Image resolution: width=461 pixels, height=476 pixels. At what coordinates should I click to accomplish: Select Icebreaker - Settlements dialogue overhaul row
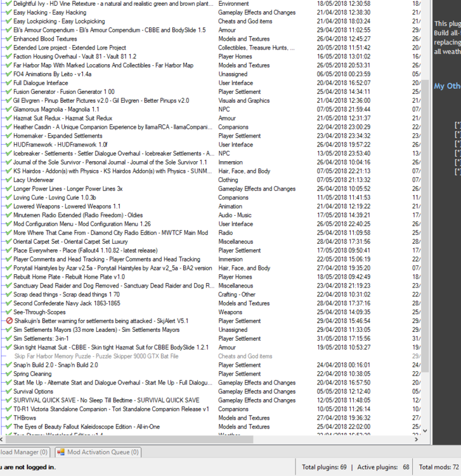[211, 154]
